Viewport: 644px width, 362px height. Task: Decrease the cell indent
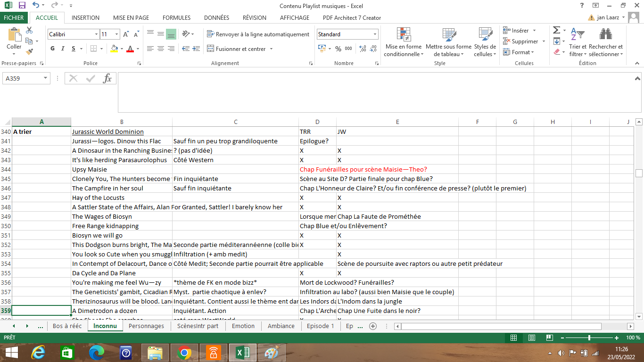[186, 49]
